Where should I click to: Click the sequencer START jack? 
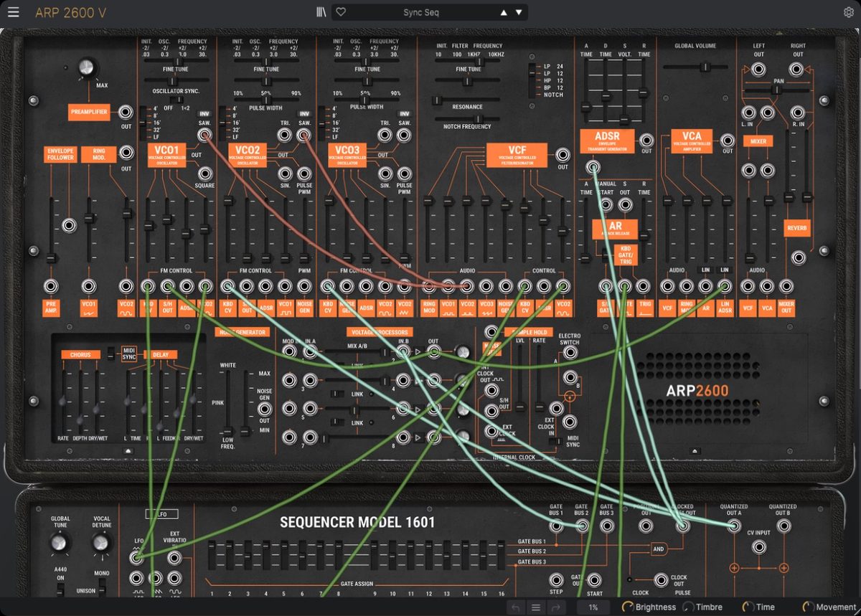point(595,579)
